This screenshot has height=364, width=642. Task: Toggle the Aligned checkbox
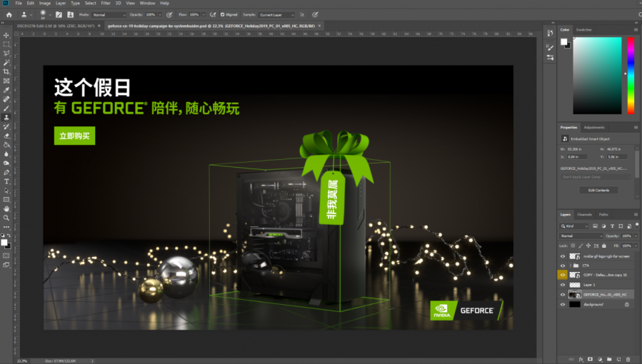click(x=222, y=15)
